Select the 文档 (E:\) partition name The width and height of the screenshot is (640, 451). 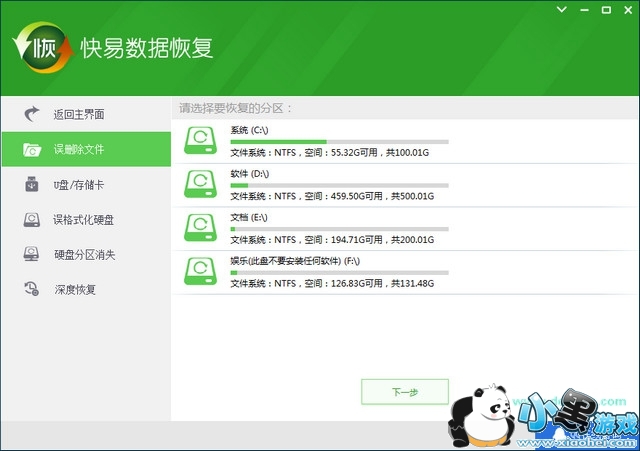[x=249, y=218]
